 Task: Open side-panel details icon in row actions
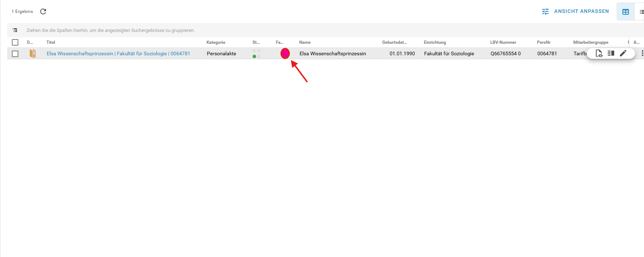coord(611,53)
